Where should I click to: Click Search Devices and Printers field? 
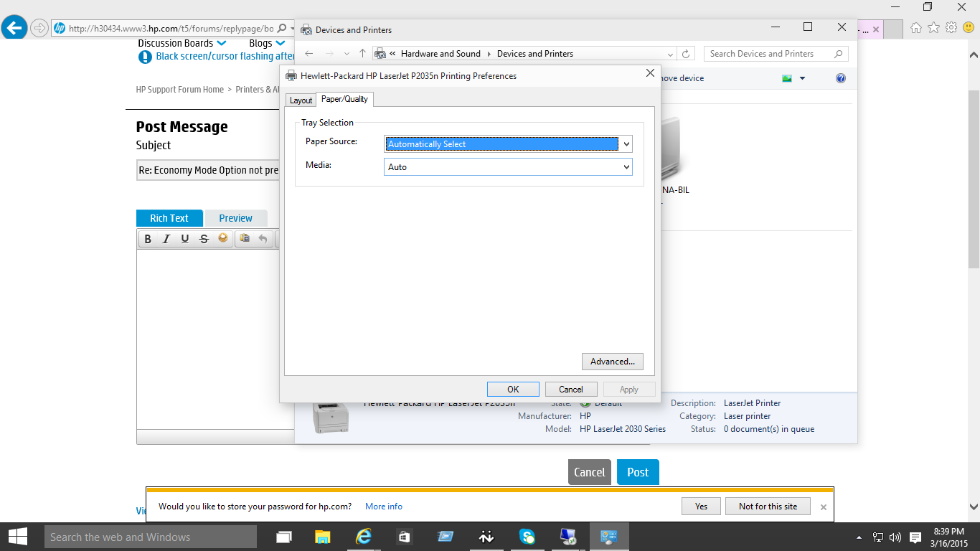click(776, 54)
